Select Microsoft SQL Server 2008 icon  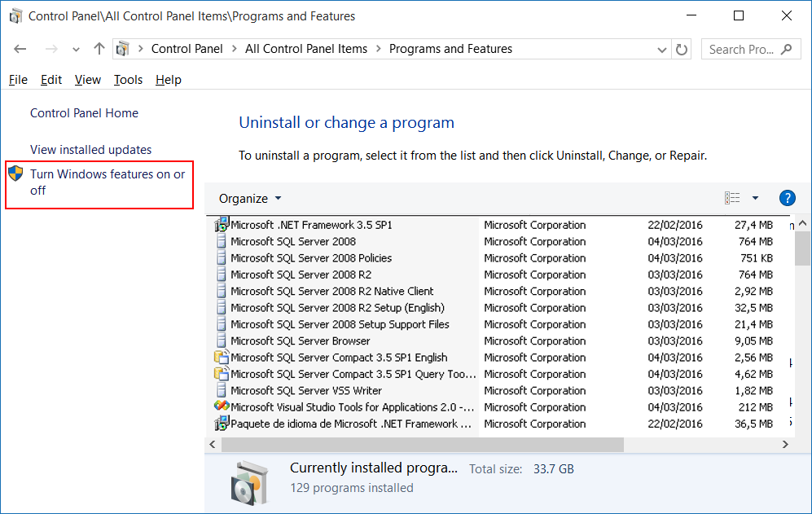pyautogui.click(x=222, y=241)
